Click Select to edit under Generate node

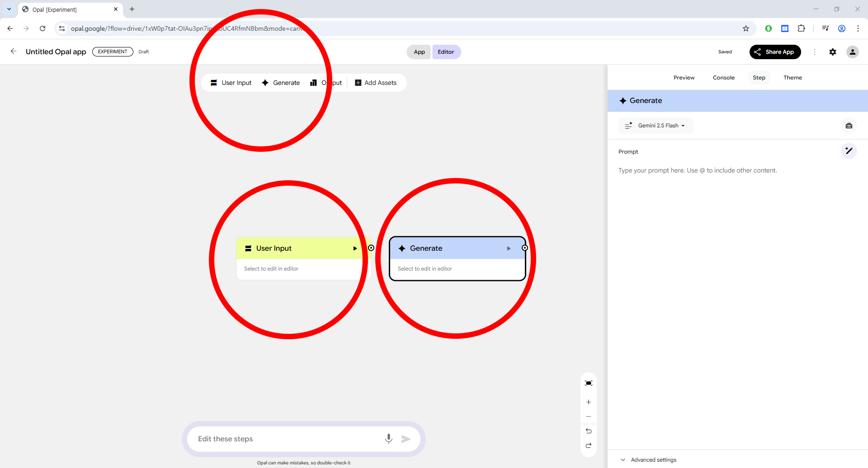coord(425,269)
